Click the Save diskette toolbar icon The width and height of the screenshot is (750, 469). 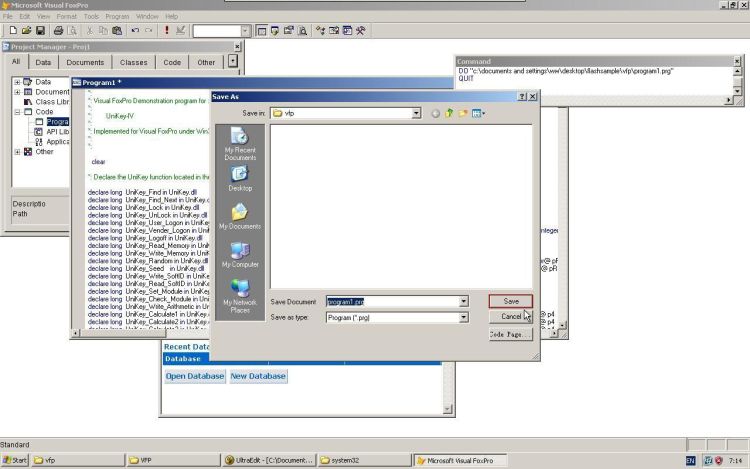pos(40,31)
